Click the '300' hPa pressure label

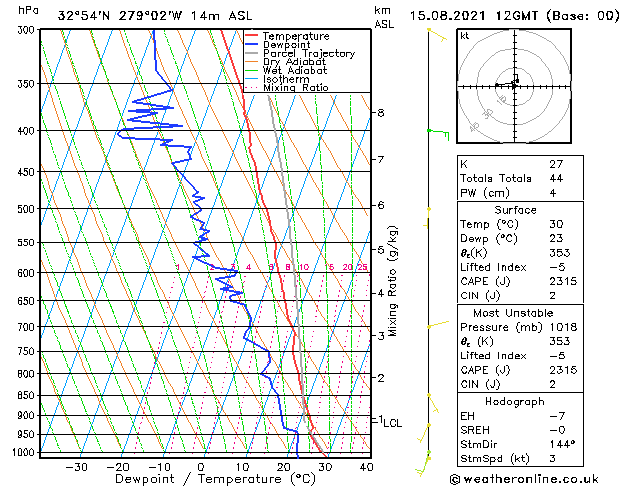click(x=28, y=30)
